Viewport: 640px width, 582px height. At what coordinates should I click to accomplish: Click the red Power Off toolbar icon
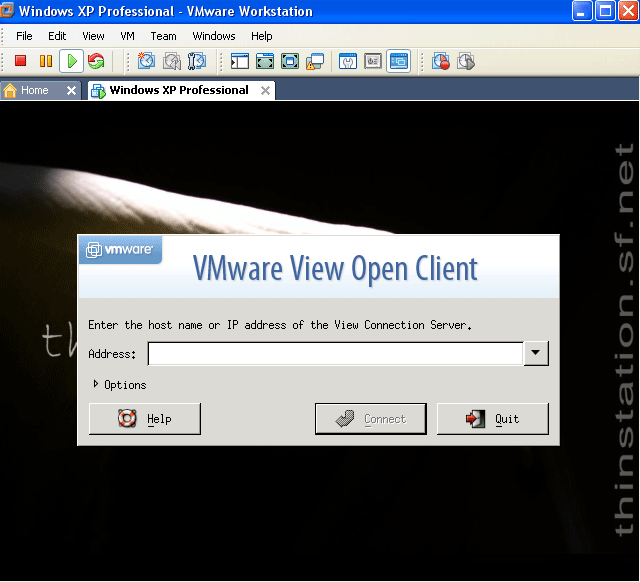pyautogui.click(x=20, y=61)
